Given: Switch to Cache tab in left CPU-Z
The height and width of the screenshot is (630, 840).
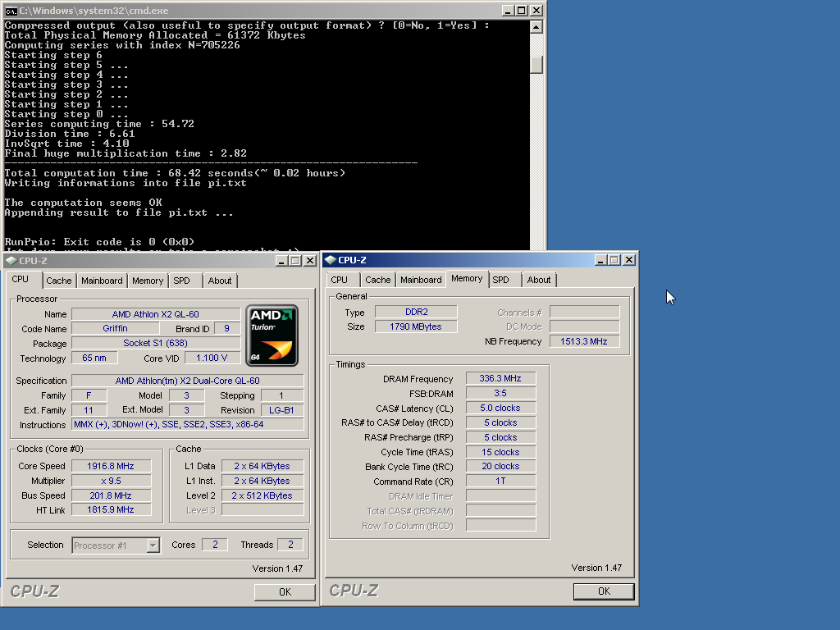Looking at the screenshot, I should pos(58,281).
